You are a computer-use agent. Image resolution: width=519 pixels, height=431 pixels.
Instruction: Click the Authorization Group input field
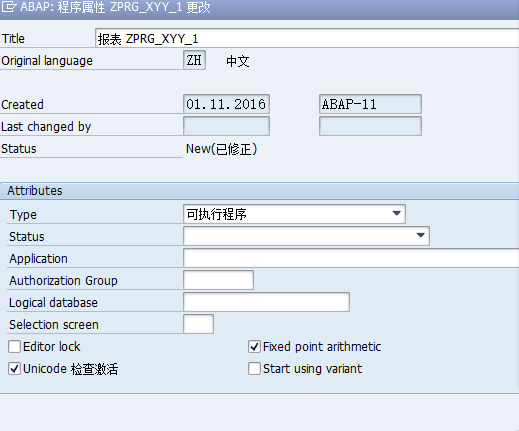pos(218,280)
